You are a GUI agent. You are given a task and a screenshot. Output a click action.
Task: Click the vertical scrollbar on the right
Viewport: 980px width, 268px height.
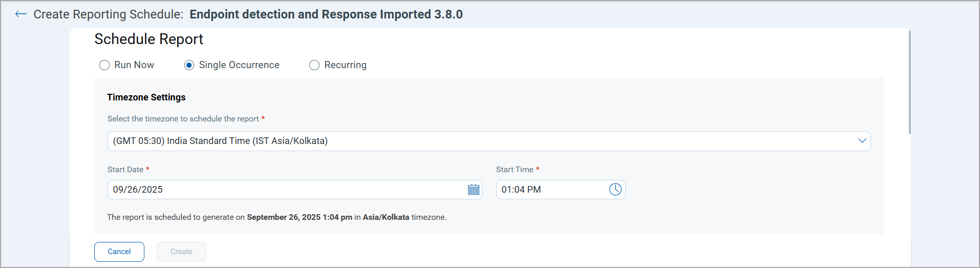910,82
